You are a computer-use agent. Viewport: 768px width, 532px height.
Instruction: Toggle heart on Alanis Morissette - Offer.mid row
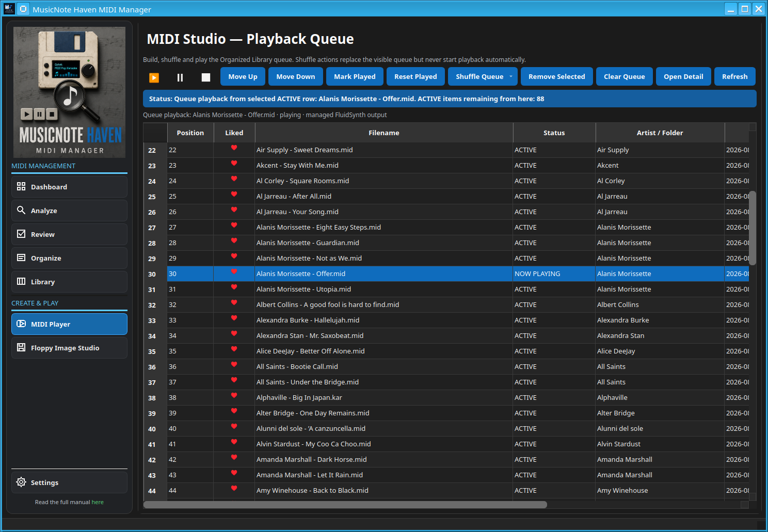(234, 272)
